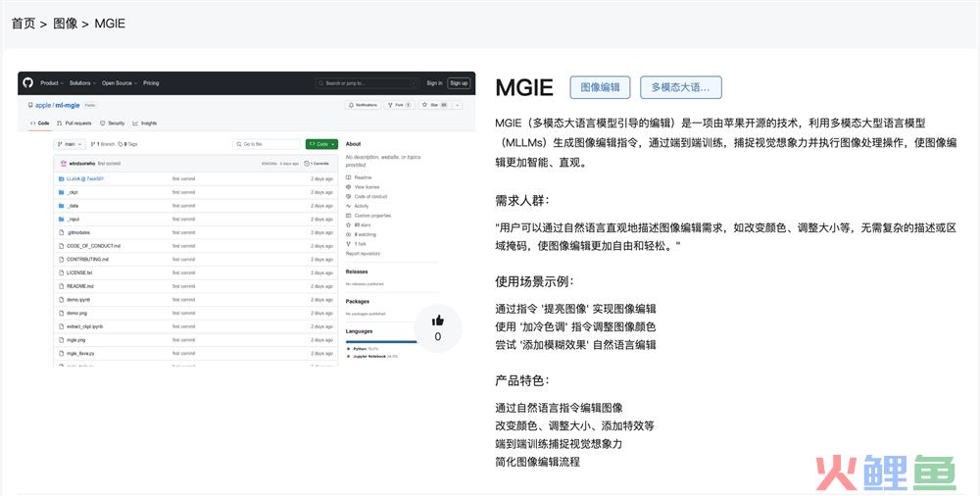Open the Pricing menu item

pyautogui.click(x=151, y=82)
